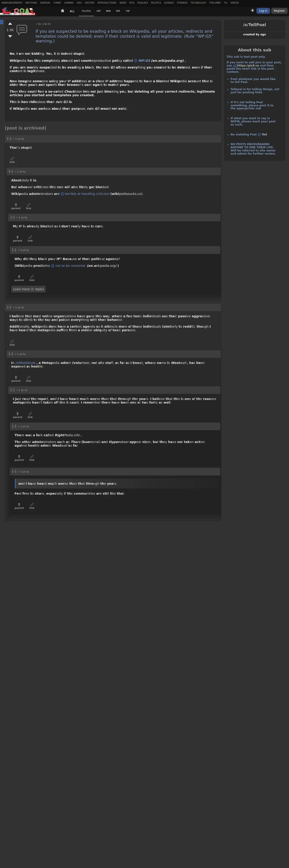Screen dimensions: 289x868
Task: Sort by POP
Action: [x=118, y=11]
